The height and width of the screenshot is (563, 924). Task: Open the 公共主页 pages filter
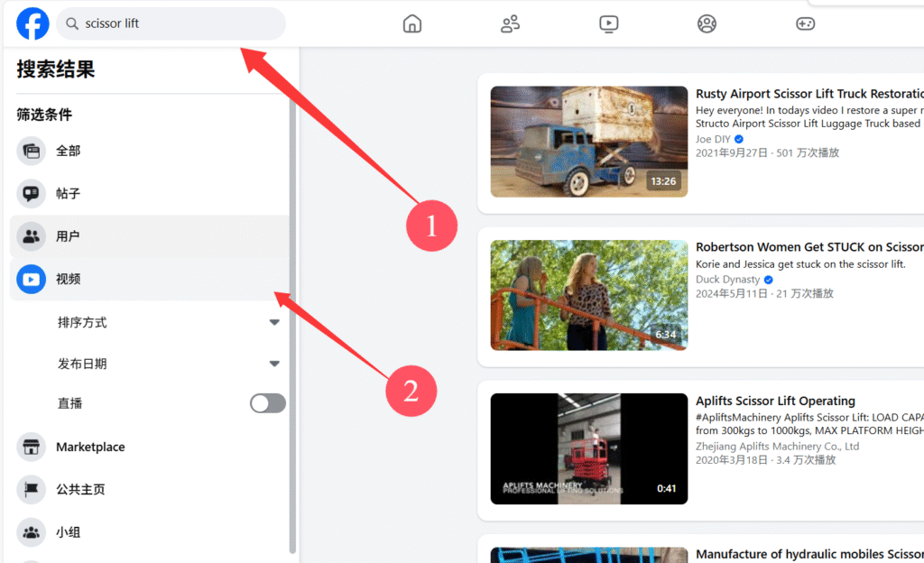pos(80,490)
